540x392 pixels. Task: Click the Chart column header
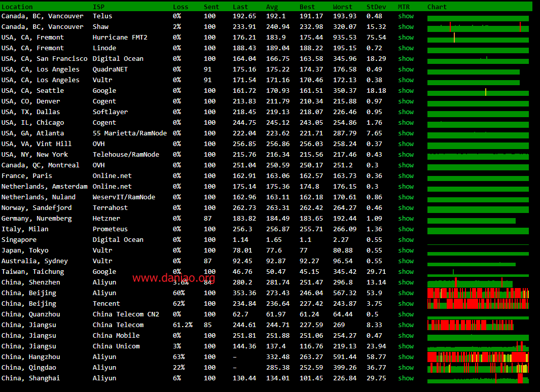(x=437, y=7)
